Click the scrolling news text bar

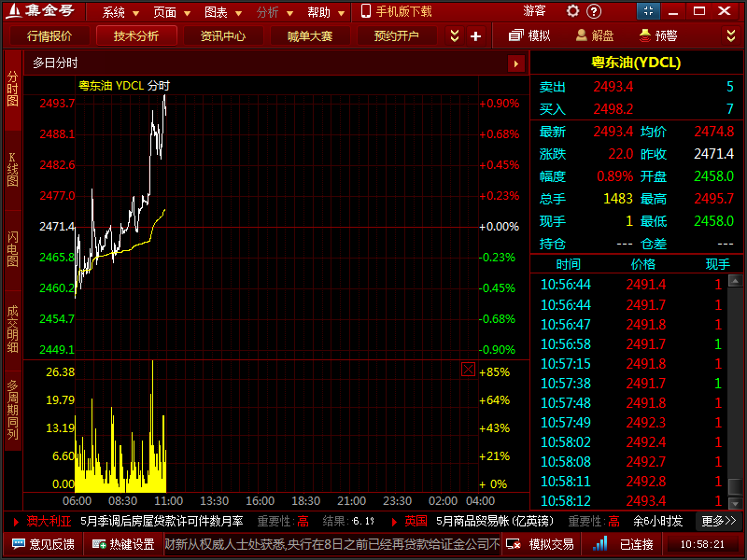pyautogui.click(x=332, y=544)
